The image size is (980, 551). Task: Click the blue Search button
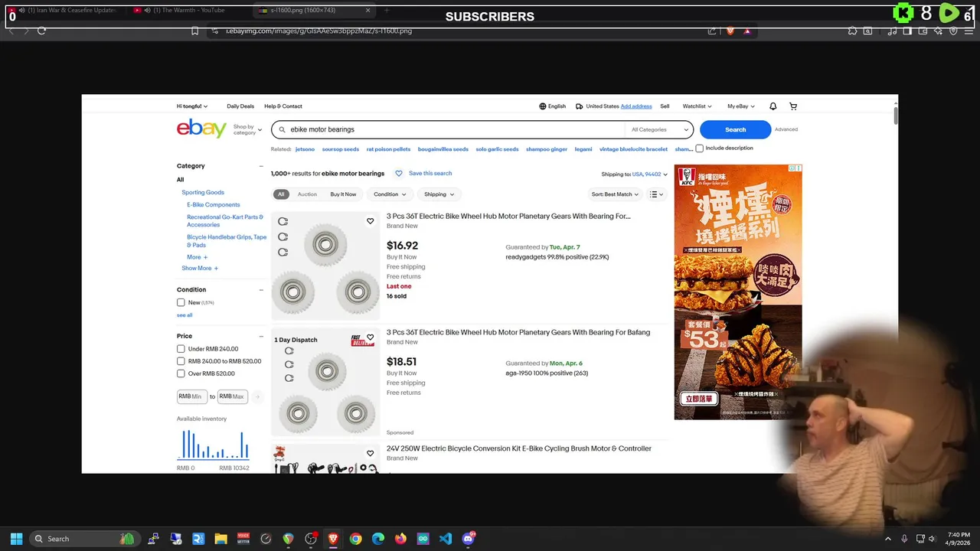(735, 129)
